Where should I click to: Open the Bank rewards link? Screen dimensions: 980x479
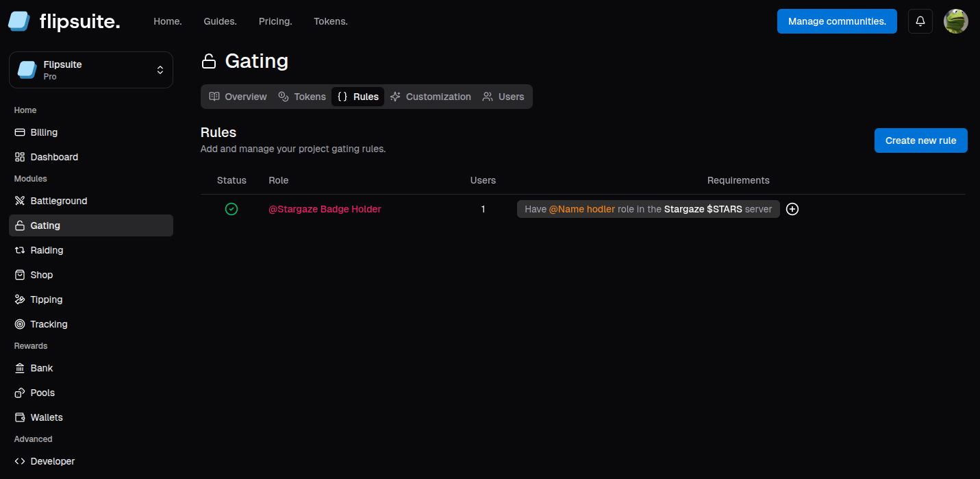point(91,368)
